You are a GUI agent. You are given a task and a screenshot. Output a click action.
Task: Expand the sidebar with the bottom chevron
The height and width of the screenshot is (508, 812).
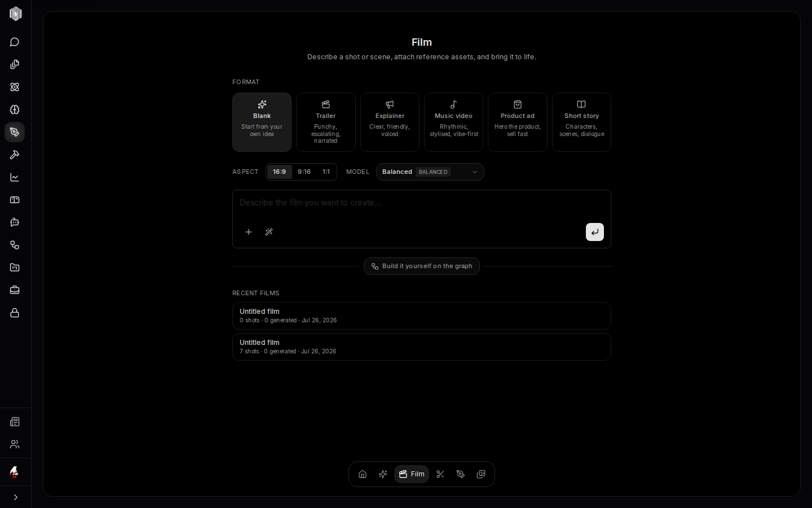pos(16,498)
